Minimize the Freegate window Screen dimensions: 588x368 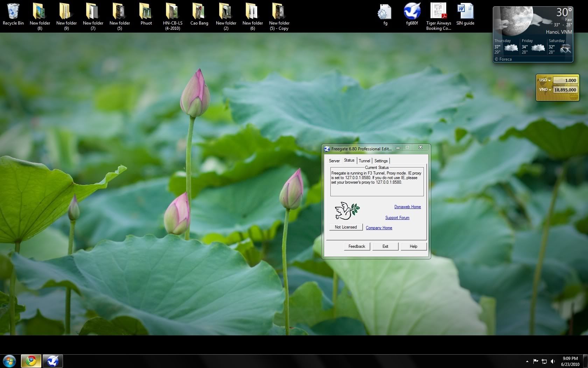click(x=398, y=148)
